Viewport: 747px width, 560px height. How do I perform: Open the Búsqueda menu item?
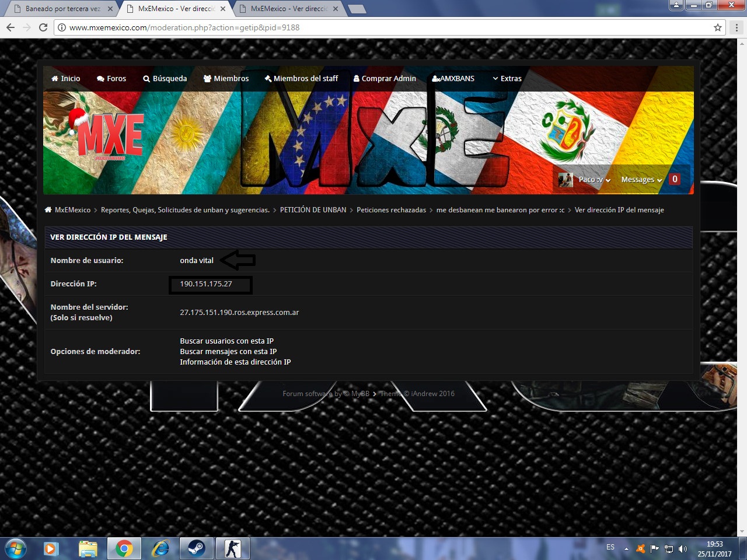coord(165,79)
